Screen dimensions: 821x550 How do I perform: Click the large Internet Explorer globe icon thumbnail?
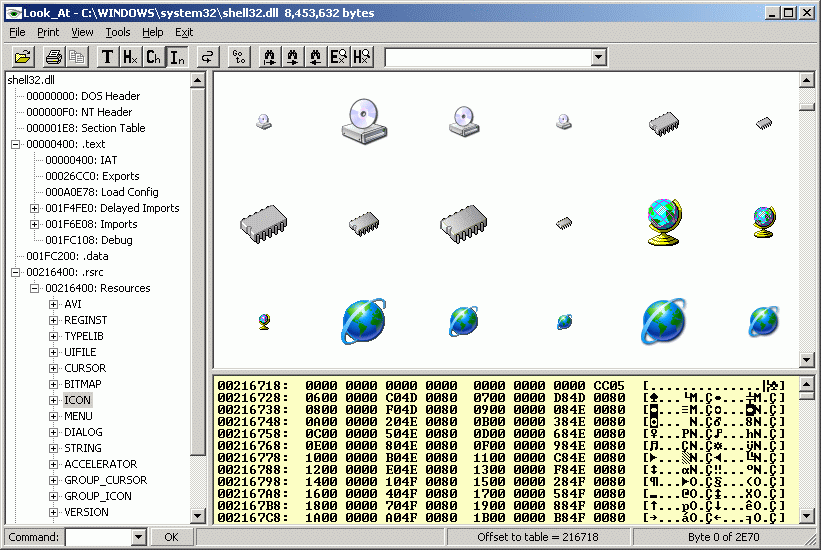point(363,320)
